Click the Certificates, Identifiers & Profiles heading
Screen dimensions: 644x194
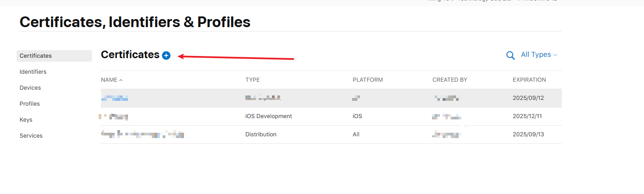135,22
